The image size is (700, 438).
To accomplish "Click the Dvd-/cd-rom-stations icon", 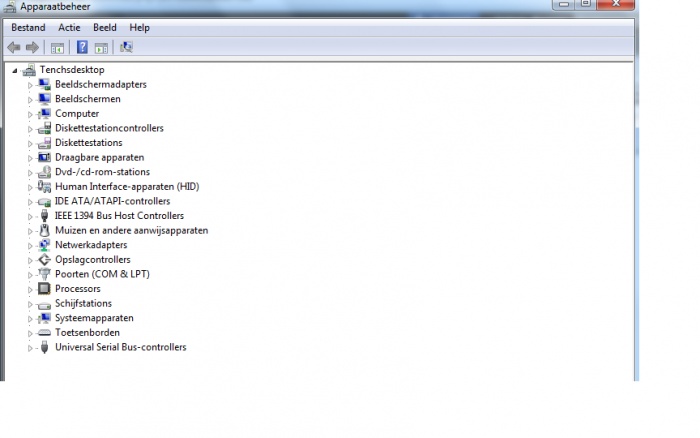I will point(44,172).
